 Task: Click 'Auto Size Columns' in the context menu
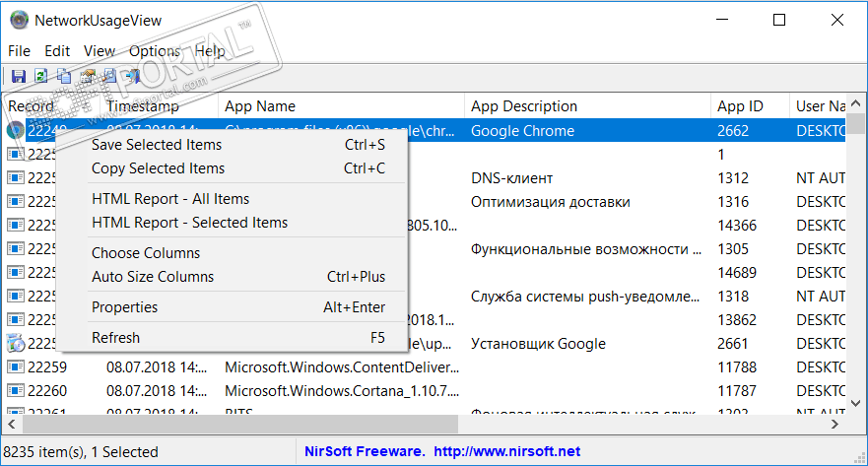153,277
